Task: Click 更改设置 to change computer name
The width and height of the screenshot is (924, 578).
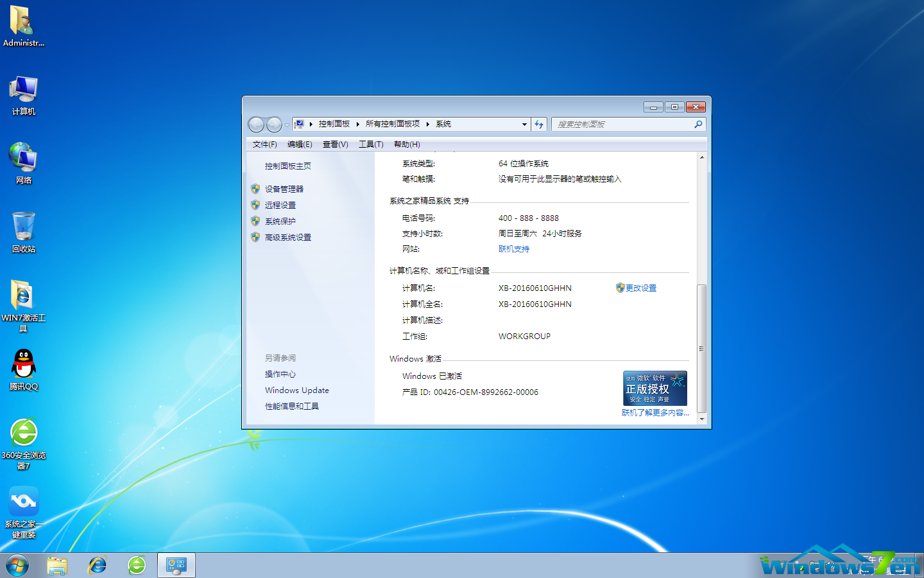Action: point(641,288)
